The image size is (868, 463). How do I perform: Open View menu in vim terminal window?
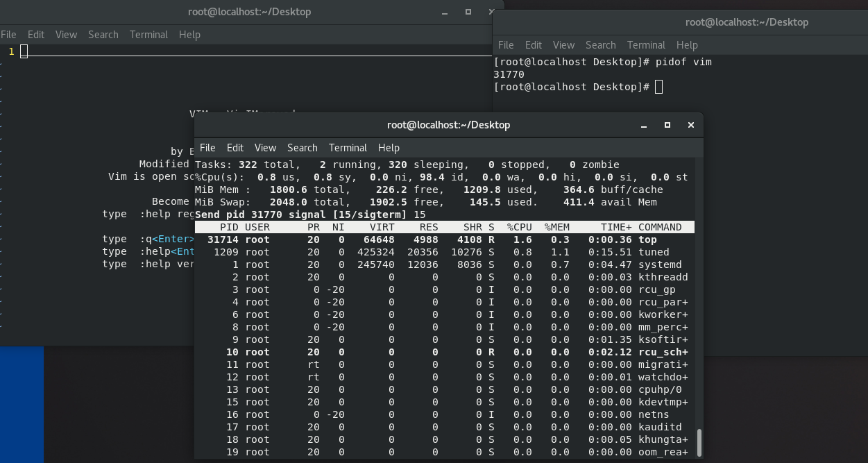click(67, 35)
